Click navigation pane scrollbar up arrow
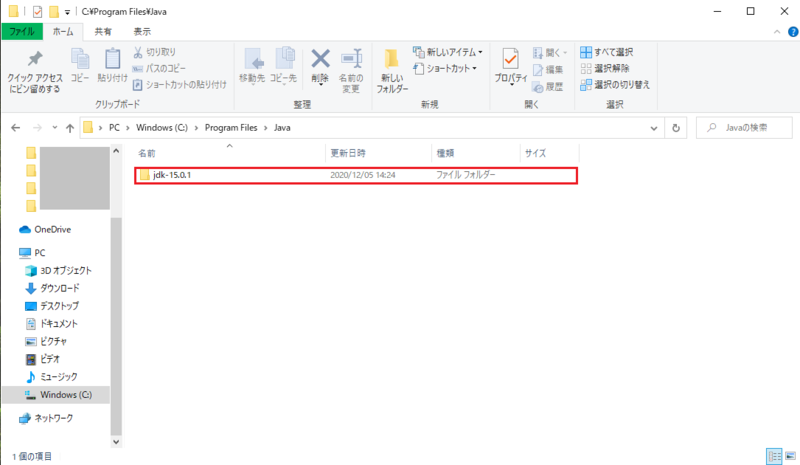Screen dimensions: 800x465 [116, 151]
